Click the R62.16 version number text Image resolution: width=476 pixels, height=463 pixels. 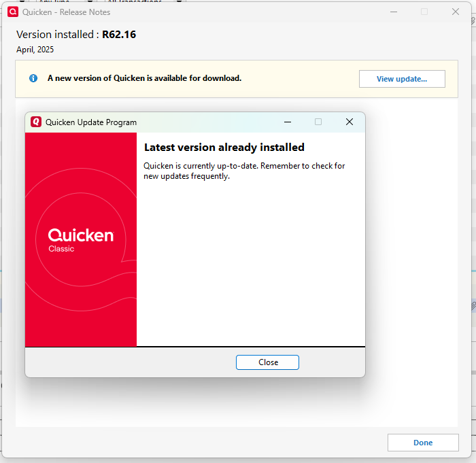(119, 35)
